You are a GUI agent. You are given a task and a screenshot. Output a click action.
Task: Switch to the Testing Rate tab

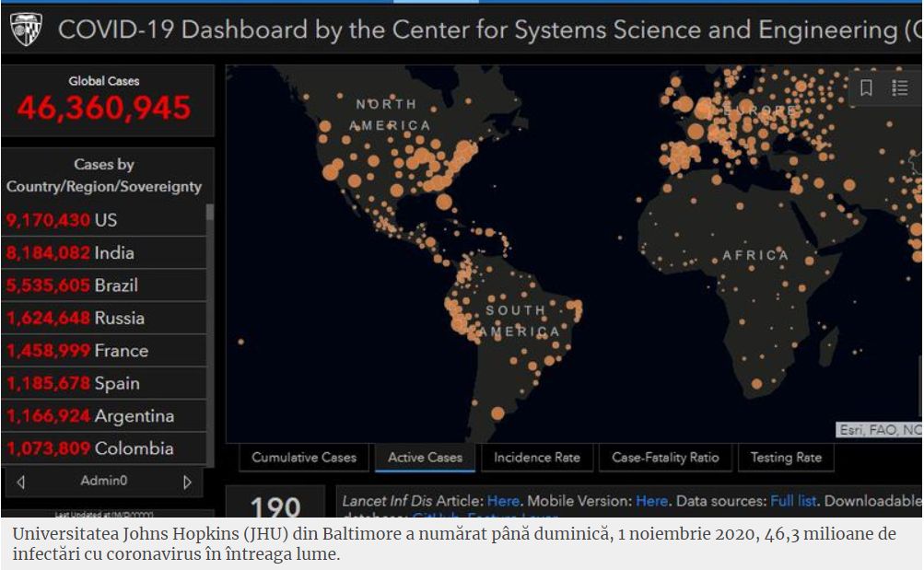[x=785, y=458]
